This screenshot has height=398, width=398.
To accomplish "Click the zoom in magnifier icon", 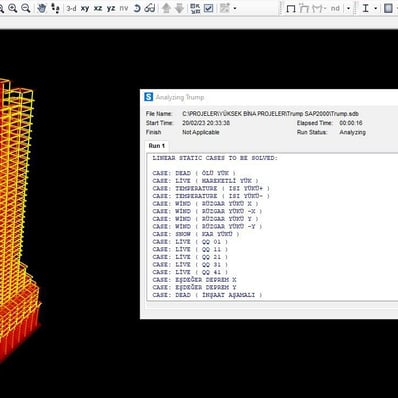I will [13, 8].
